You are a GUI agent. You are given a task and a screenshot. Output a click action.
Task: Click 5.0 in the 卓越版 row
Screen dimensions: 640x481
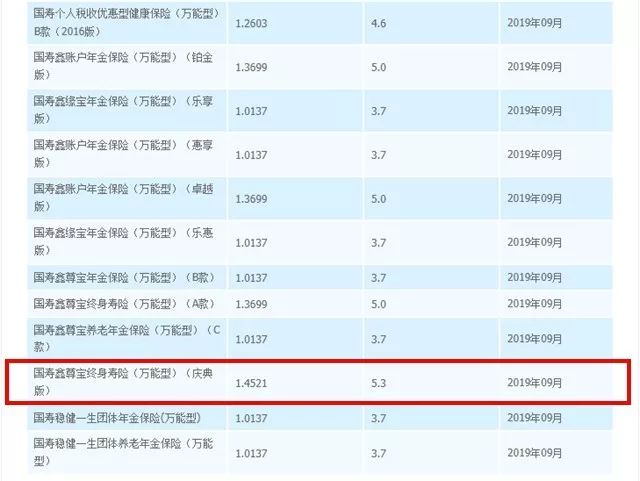tap(378, 199)
